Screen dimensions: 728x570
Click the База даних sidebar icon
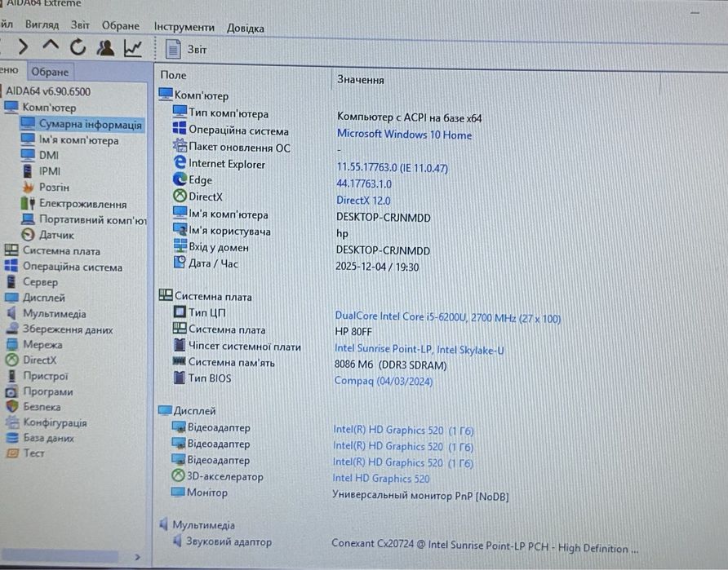point(12,438)
